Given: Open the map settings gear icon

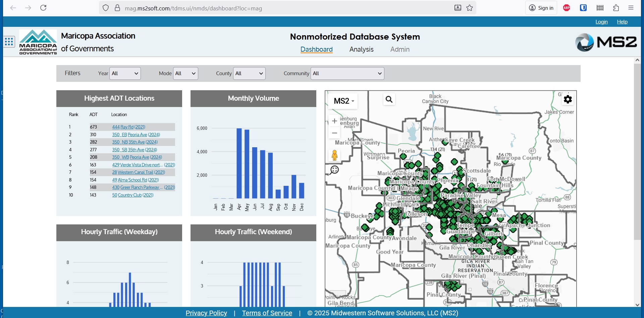Looking at the screenshot, I should click(568, 99).
